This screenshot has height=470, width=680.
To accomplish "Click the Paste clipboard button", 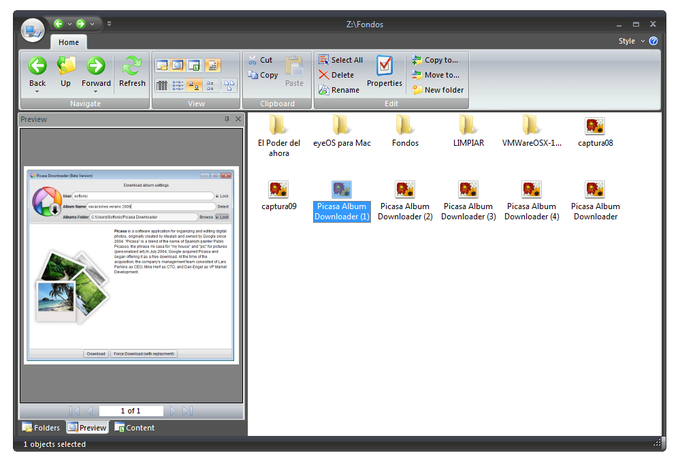I will click(x=294, y=72).
